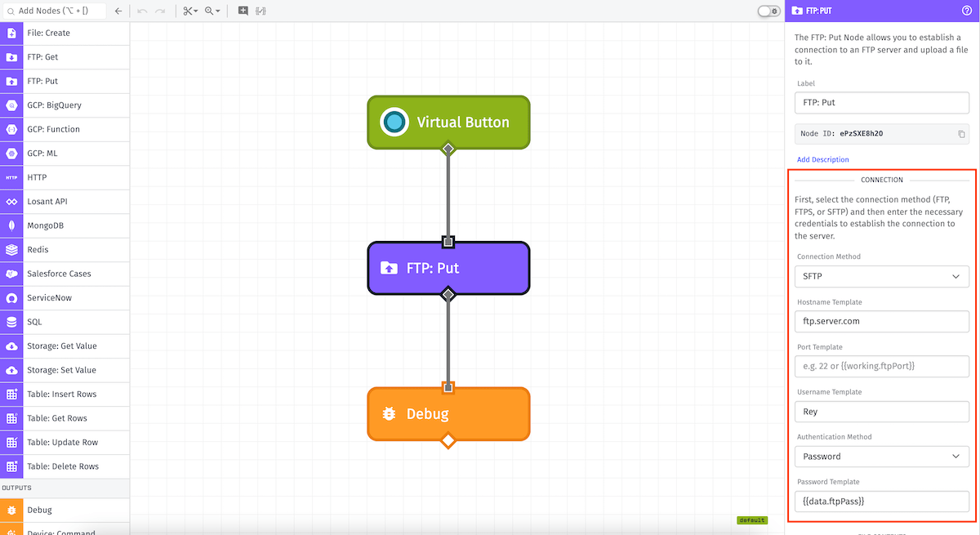Focus the Add Nodes search box
980x535 pixels.
[x=57, y=11]
